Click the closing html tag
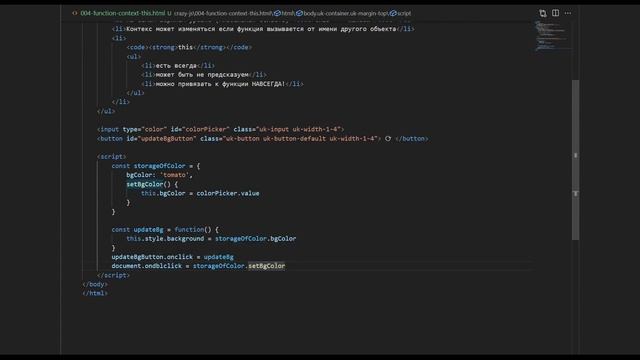The height and width of the screenshot is (360, 640). coord(95,293)
